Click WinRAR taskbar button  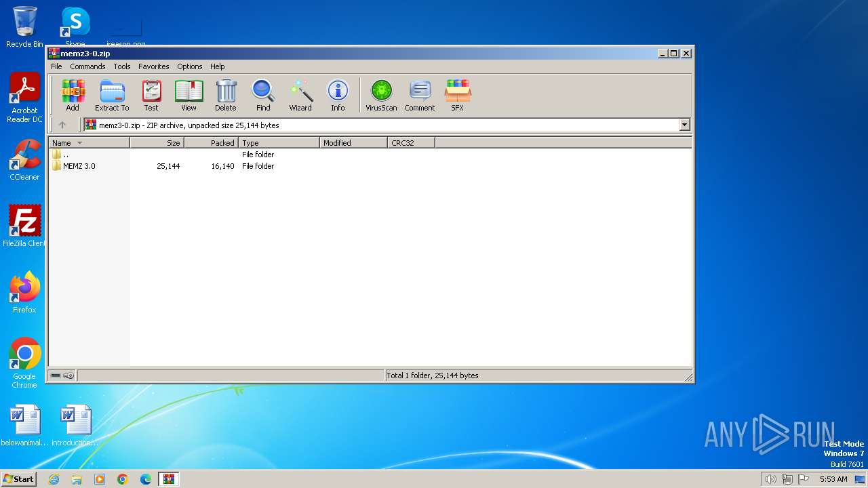tap(168, 479)
